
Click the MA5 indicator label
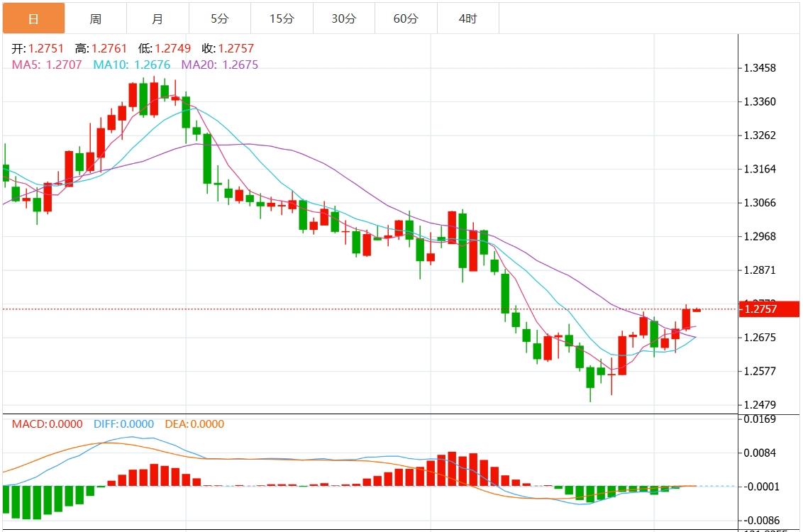click(47, 65)
